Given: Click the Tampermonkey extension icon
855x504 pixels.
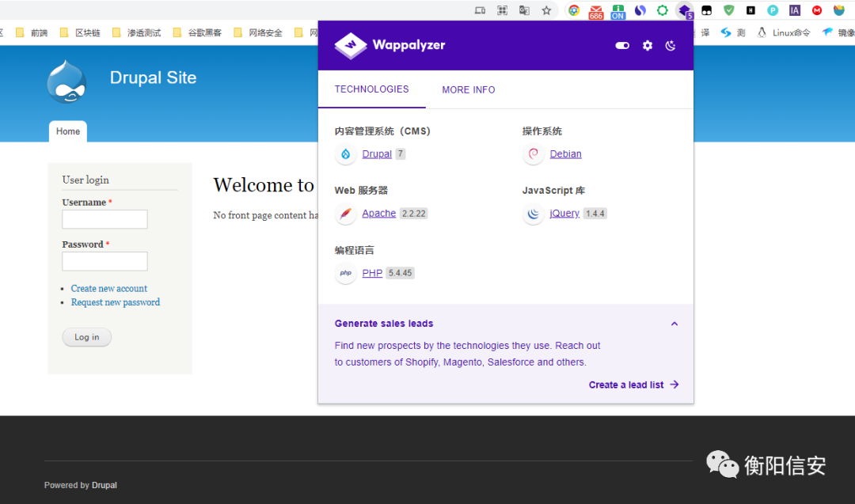Looking at the screenshot, I should tap(707, 10).
